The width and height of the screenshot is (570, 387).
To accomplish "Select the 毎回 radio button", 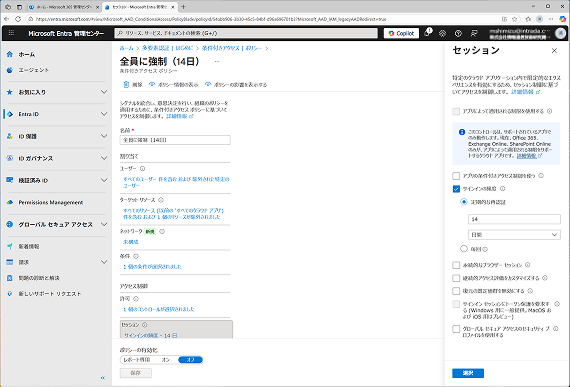I will [x=463, y=249].
